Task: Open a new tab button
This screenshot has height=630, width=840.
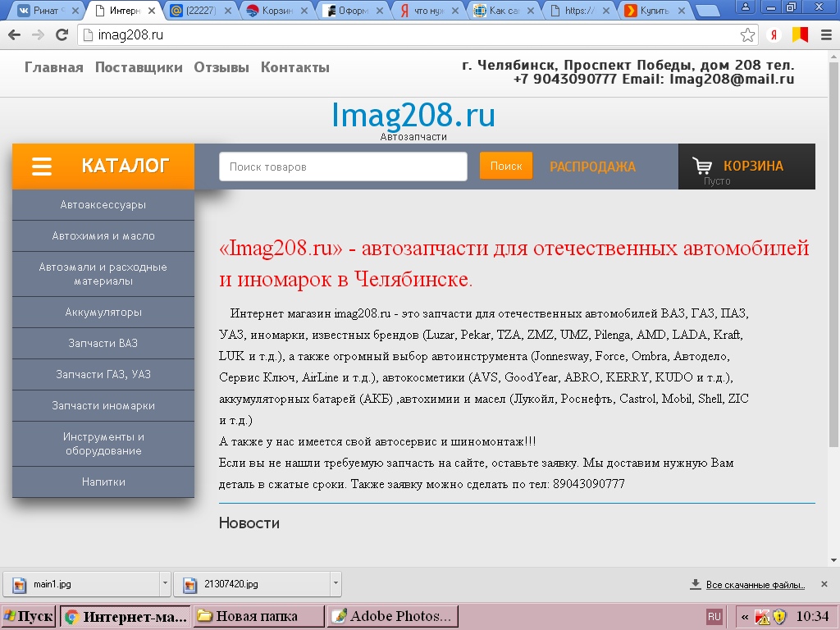Action: (708, 10)
